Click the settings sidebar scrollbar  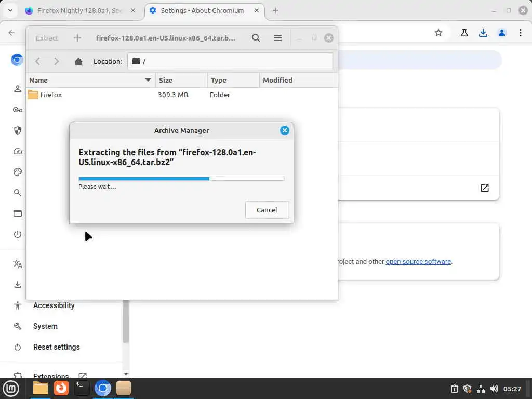pos(126,321)
